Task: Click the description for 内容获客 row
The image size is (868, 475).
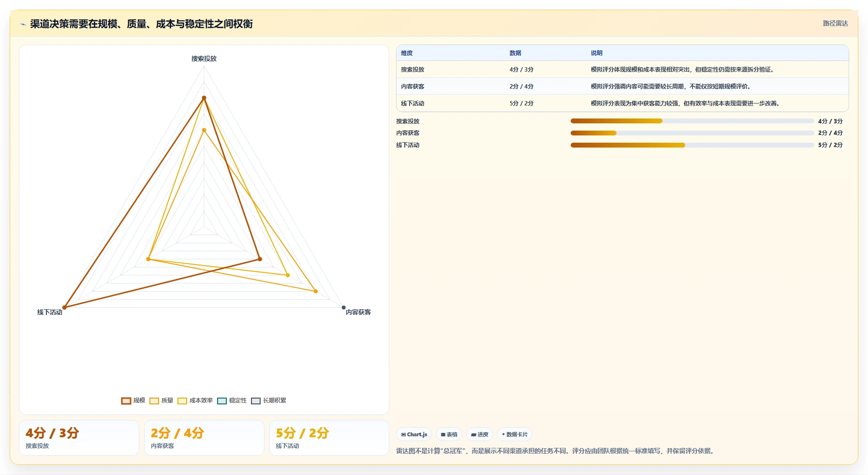Action: coord(671,87)
